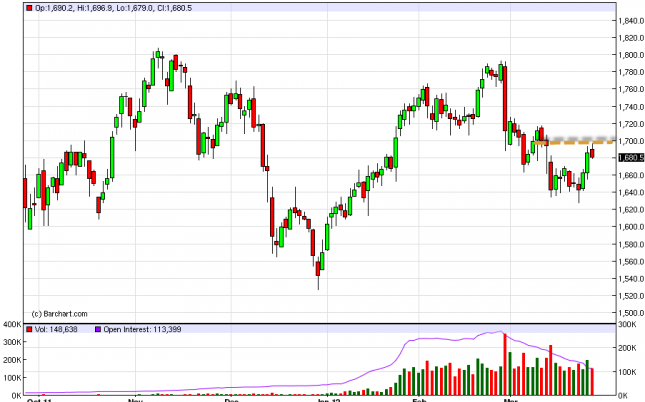Click the 1,520.0 price axis label
The width and height of the screenshot is (645, 402).
pos(631,296)
